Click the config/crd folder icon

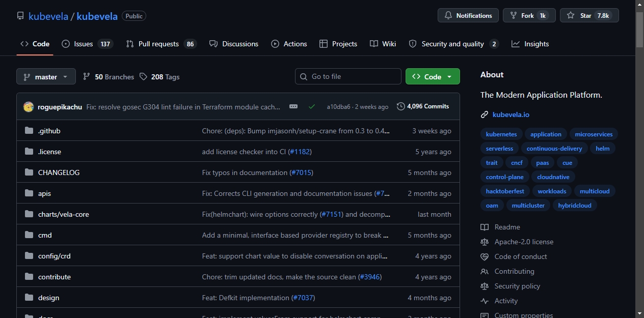coord(29,256)
